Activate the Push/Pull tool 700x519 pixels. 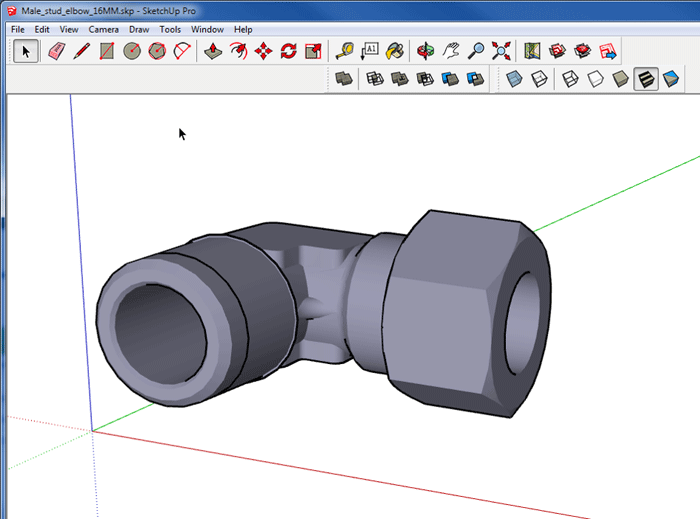[213, 50]
